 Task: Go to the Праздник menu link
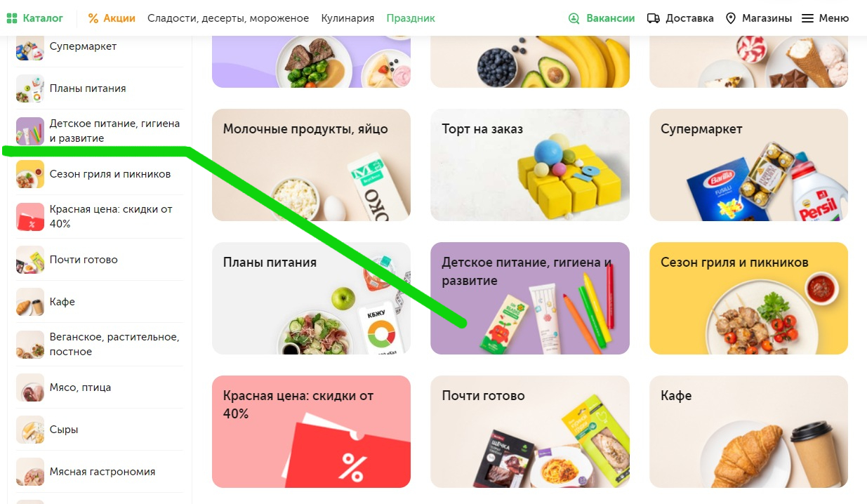tap(411, 18)
